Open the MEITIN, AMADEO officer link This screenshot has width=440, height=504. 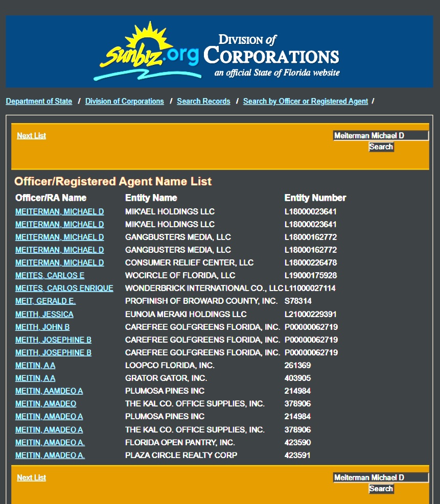click(45, 403)
